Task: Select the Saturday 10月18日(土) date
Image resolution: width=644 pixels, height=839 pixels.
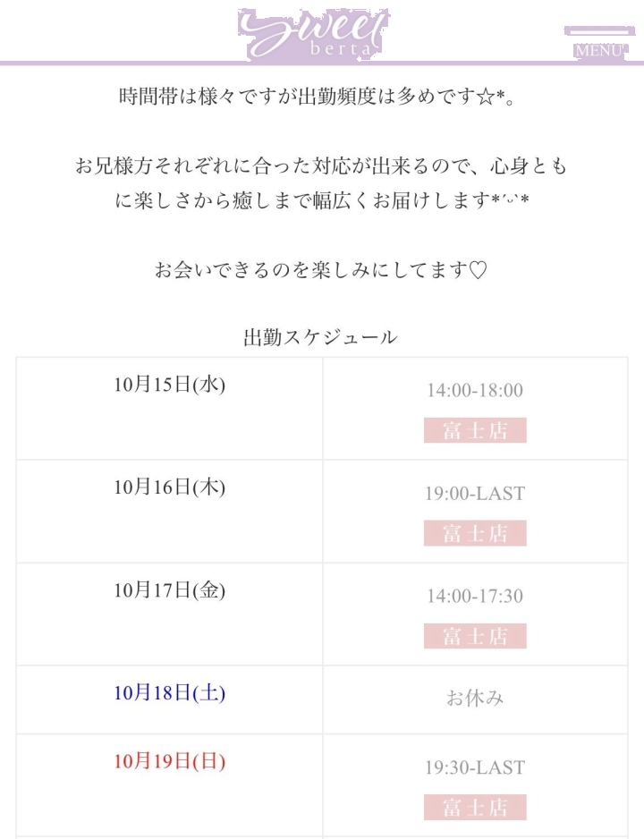Action: tap(169, 693)
